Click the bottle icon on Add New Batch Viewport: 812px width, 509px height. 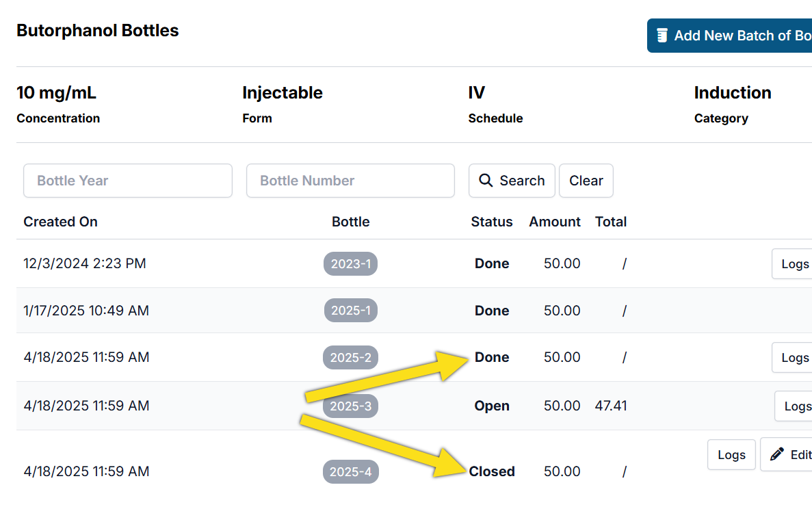[662, 36]
